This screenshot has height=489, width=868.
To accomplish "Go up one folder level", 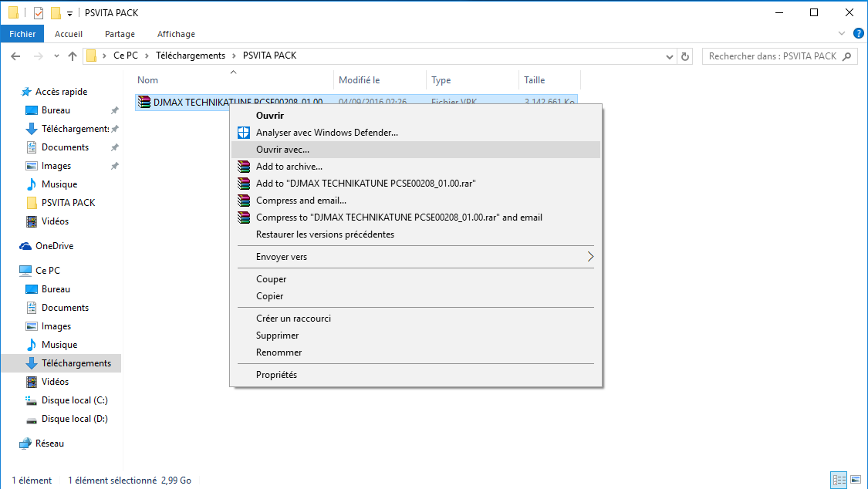I will pyautogui.click(x=73, y=56).
